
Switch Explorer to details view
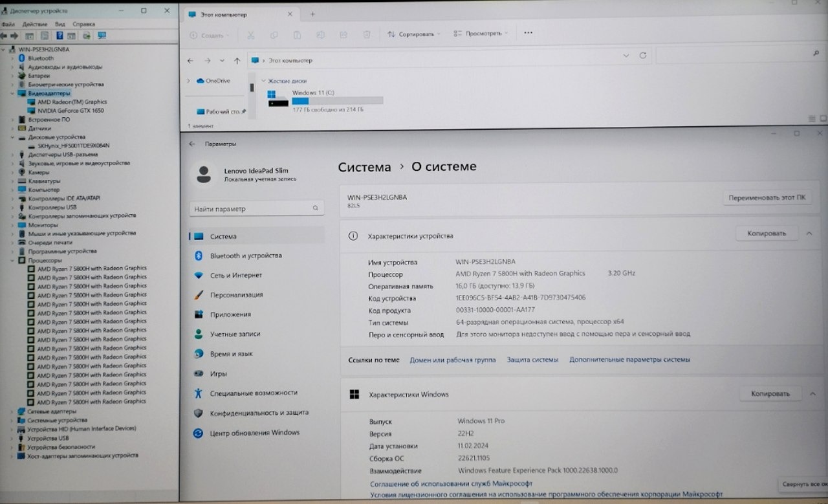pyautogui.click(x=812, y=119)
